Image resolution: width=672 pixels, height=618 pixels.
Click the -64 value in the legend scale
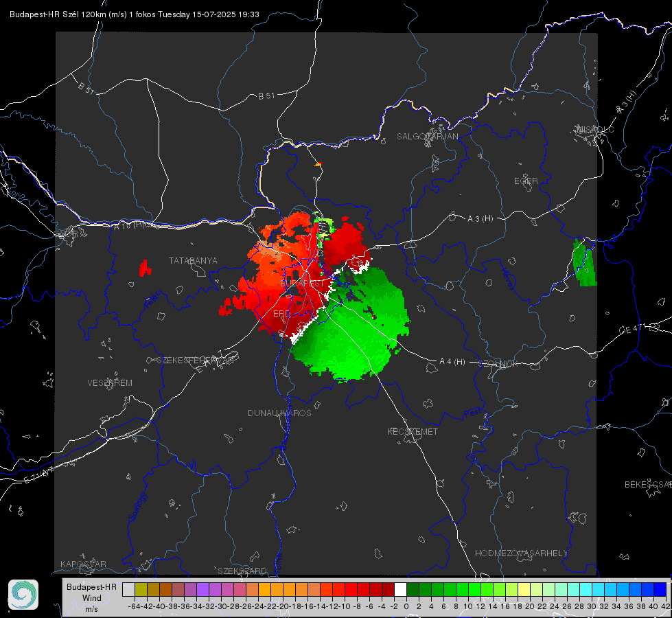(x=134, y=606)
